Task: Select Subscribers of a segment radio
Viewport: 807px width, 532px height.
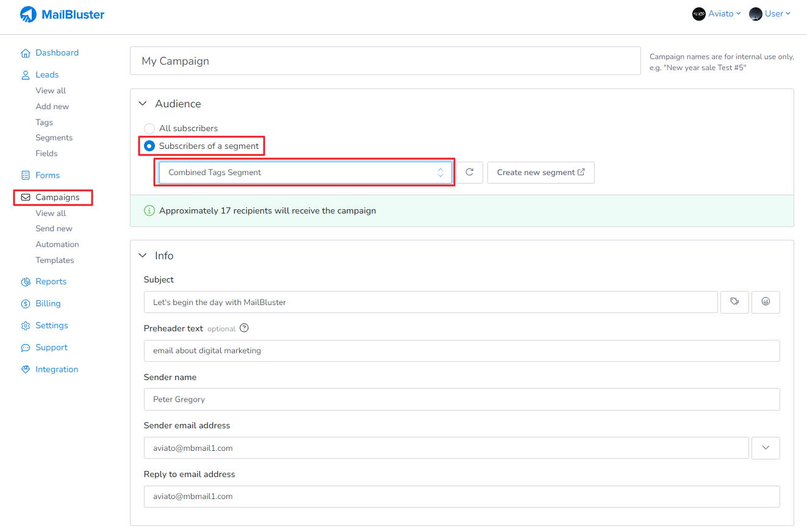Action: tap(149, 146)
